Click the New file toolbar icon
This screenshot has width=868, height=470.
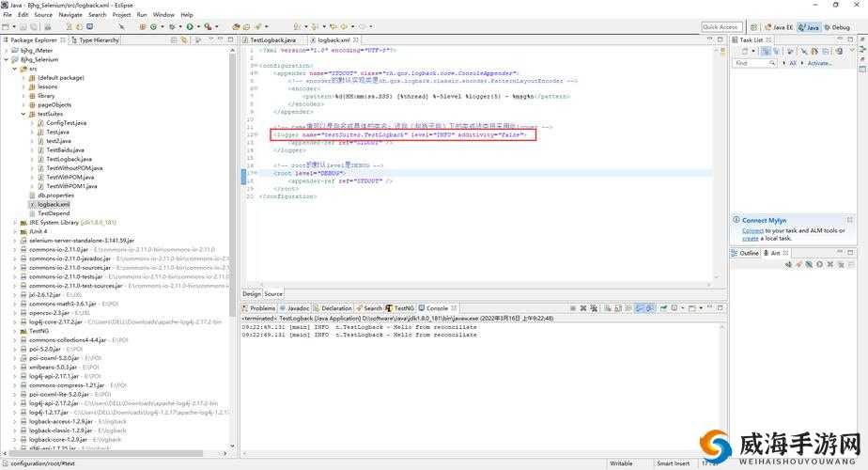pos(6,26)
